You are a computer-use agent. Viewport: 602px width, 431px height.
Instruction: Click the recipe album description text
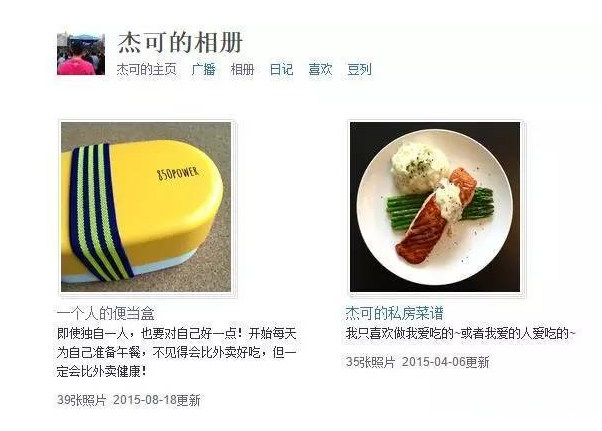point(460,333)
